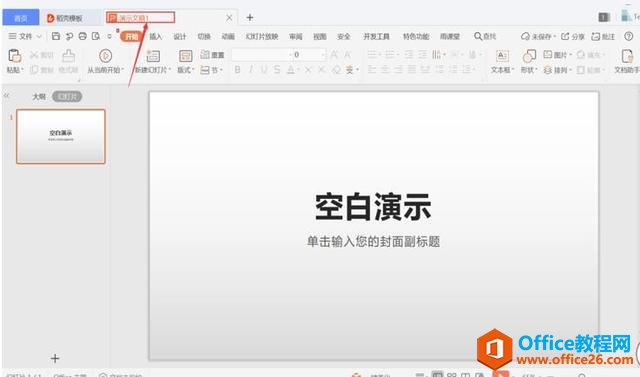Open the Special Features (特色功能) tab
This screenshot has width=640, height=377.
pos(416,36)
